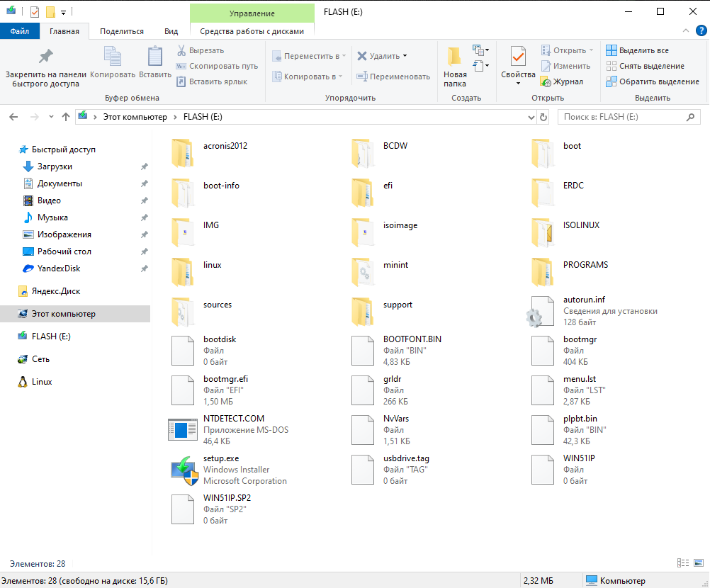Switch to details view in status bar
This screenshot has height=588, width=710.
coord(684,564)
